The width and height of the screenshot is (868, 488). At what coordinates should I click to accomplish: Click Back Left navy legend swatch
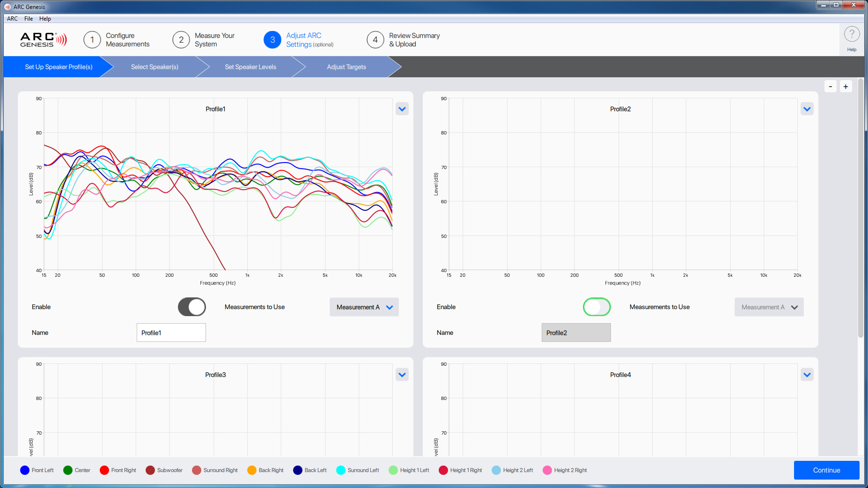click(298, 470)
